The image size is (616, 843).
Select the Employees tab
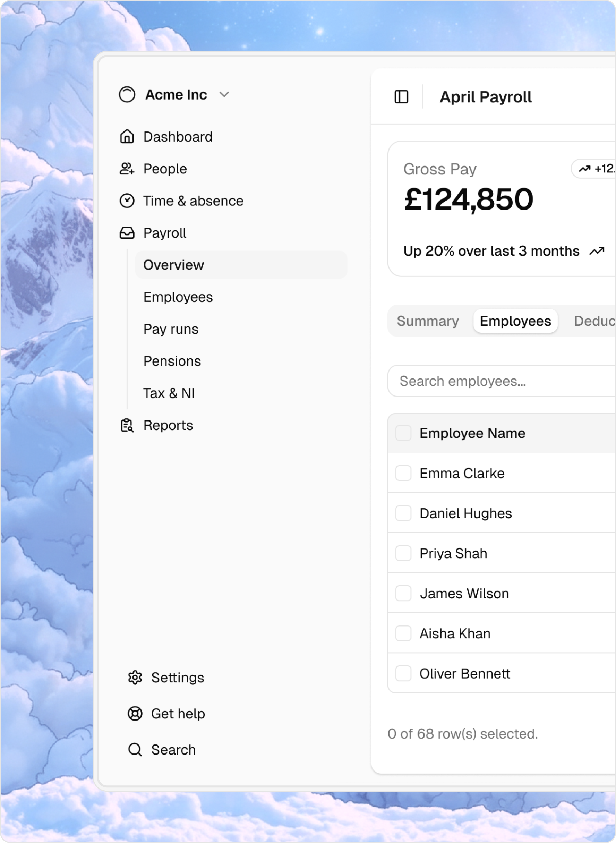(x=515, y=321)
